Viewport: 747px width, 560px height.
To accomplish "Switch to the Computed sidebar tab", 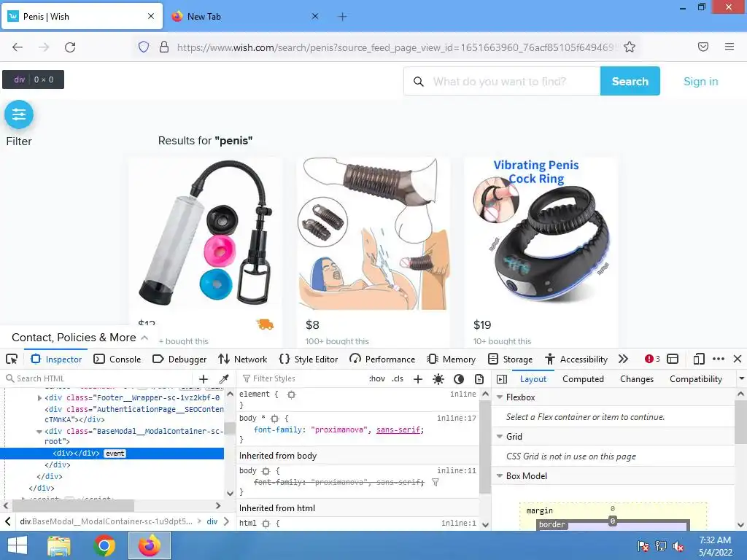I will [x=583, y=379].
